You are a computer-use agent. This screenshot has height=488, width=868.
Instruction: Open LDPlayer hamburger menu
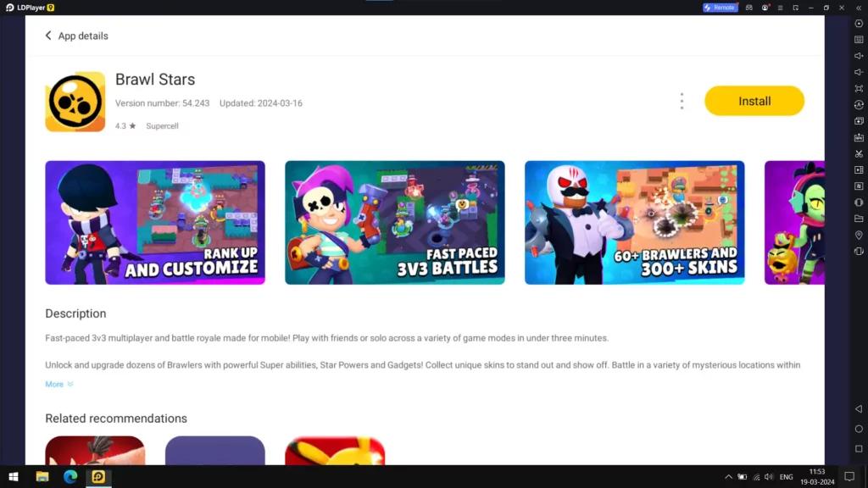[780, 8]
